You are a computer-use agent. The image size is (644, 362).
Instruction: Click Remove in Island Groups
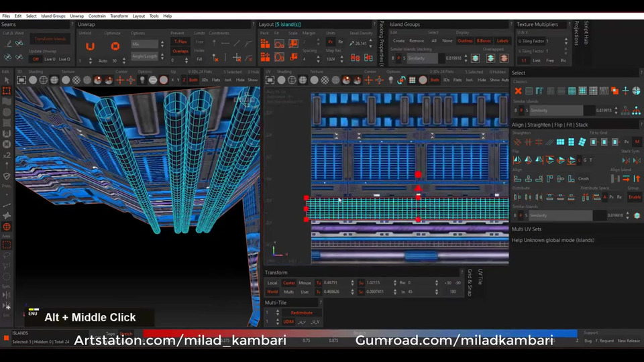417,41
